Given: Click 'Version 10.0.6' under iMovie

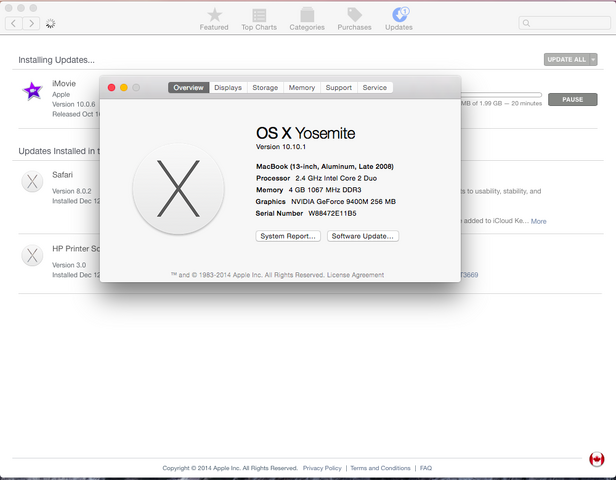Looking at the screenshot, I should coord(74,104).
